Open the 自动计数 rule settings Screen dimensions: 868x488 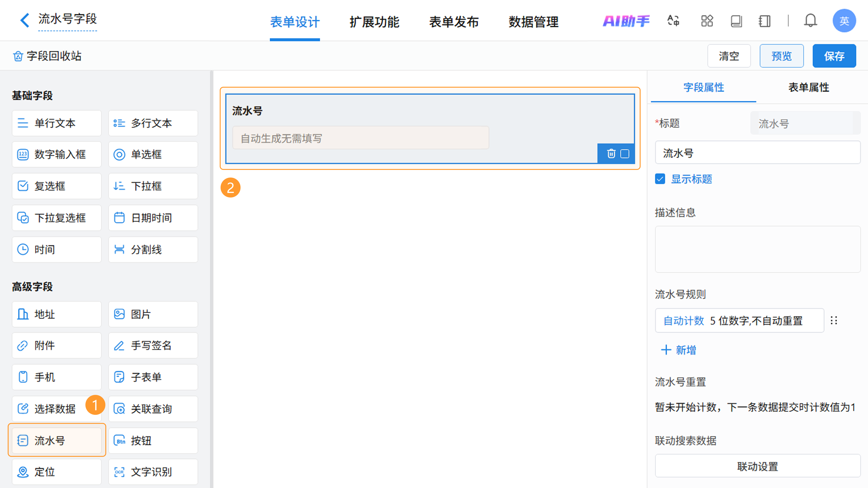click(739, 320)
